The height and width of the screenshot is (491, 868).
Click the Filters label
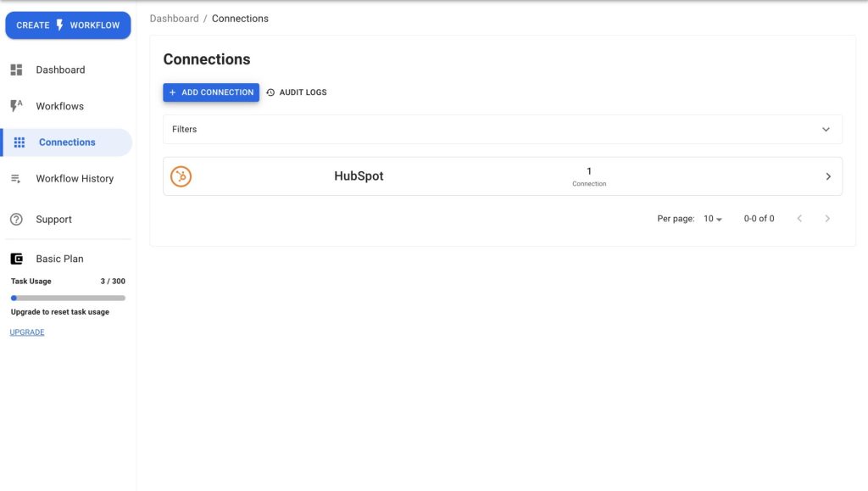[x=184, y=129]
